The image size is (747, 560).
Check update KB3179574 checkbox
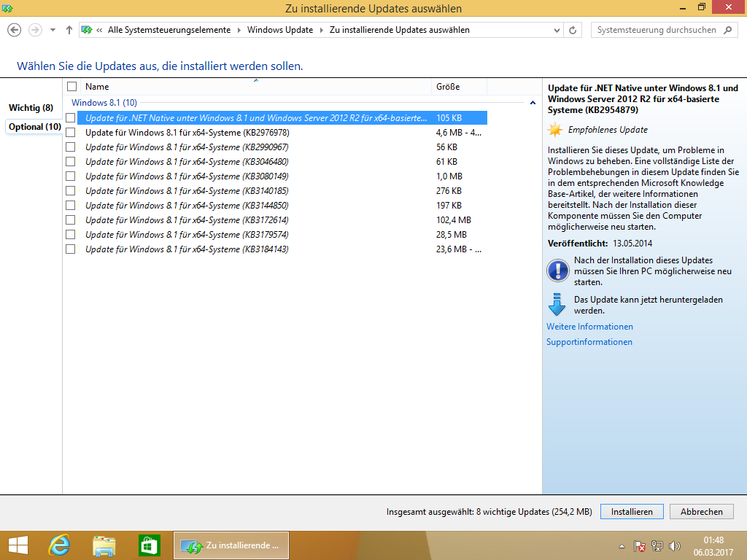point(71,234)
